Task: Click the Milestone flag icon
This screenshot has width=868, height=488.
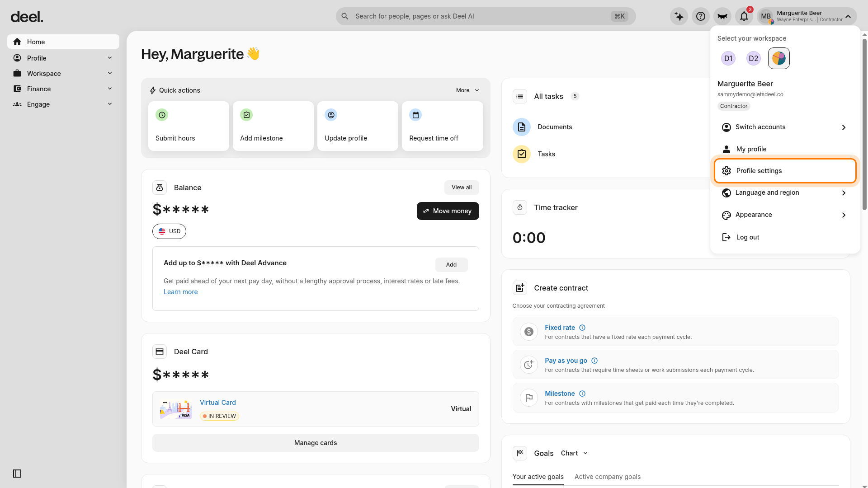Action: pos(529,398)
